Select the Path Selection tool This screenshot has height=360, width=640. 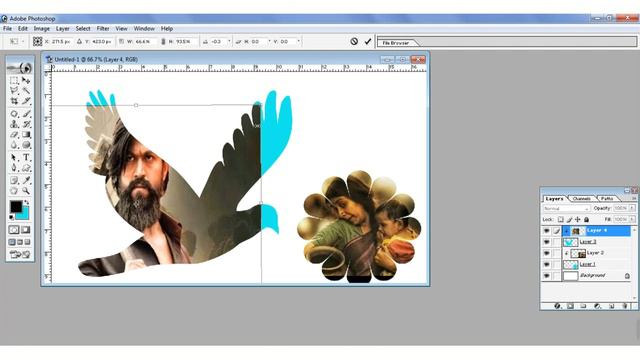(x=14, y=157)
